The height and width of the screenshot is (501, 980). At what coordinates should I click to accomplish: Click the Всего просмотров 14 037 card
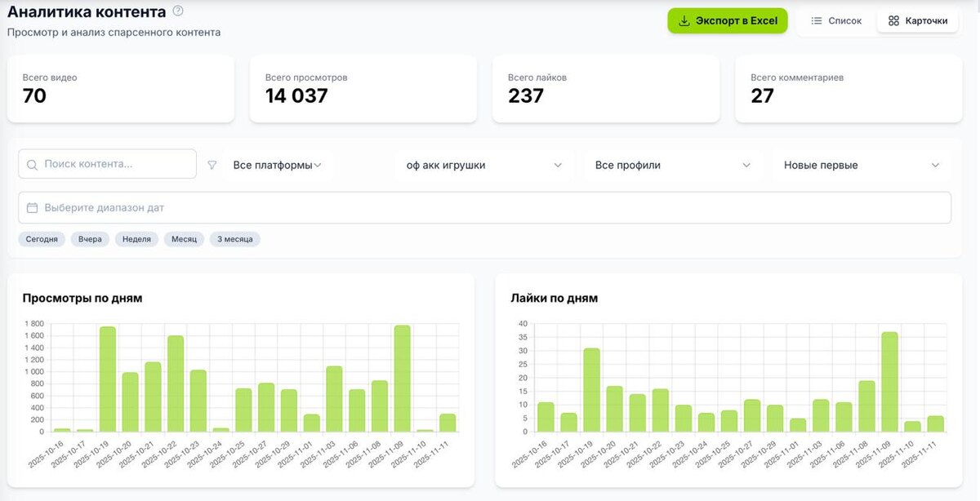(363, 89)
